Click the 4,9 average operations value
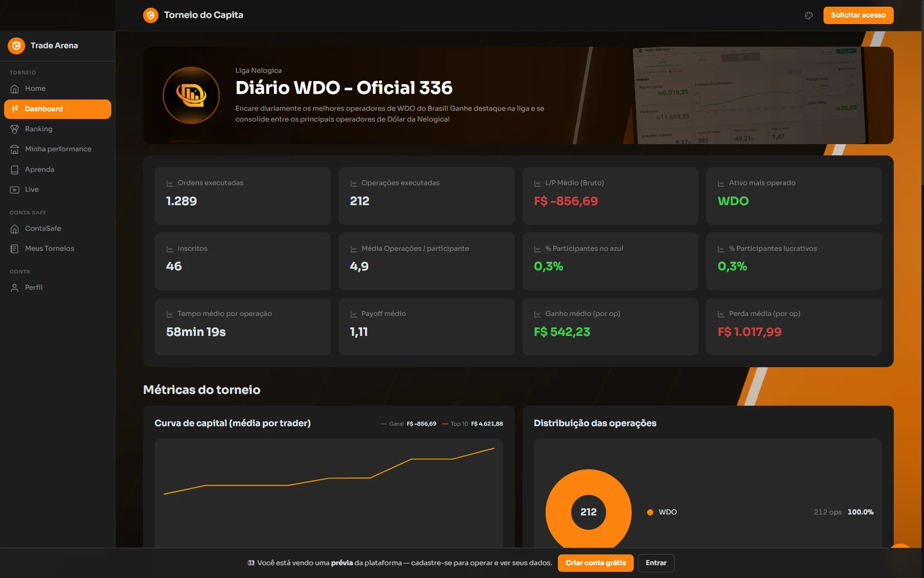This screenshot has height=578, width=924. pos(359,266)
